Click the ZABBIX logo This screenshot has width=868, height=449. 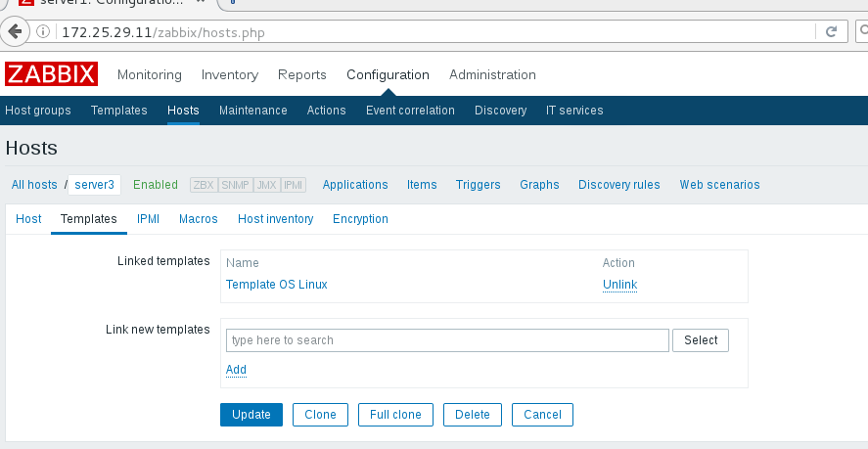coord(51,74)
